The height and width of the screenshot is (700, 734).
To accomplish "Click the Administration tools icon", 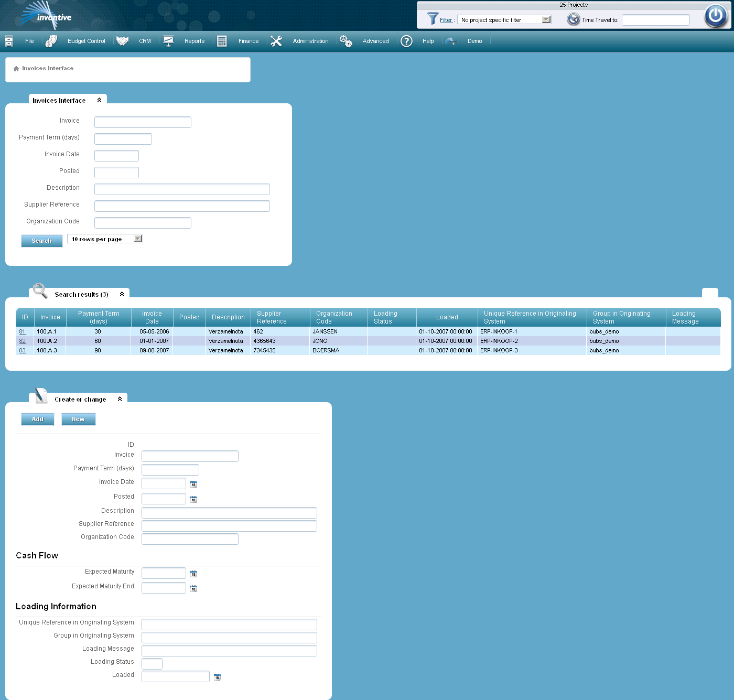I will [276, 41].
